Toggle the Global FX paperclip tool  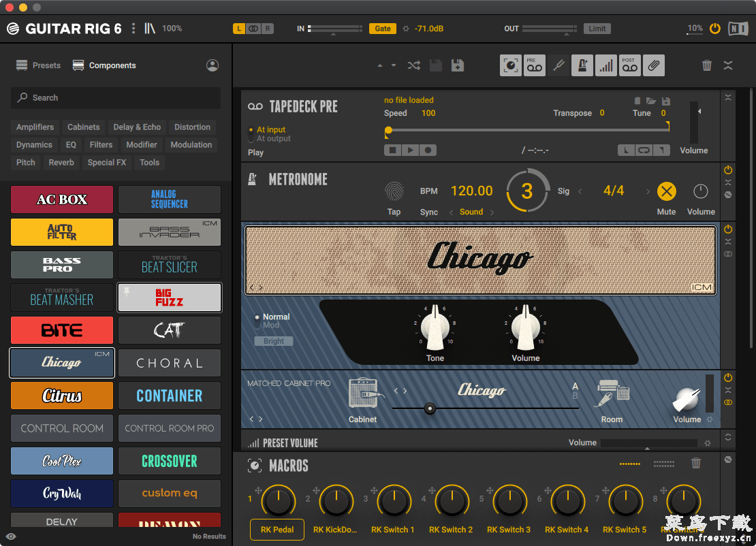click(653, 65)
